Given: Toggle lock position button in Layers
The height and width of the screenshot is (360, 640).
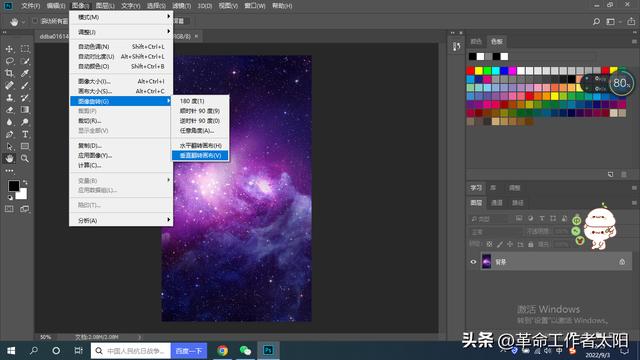Looking at the screenshot, I should click(510, 244).
